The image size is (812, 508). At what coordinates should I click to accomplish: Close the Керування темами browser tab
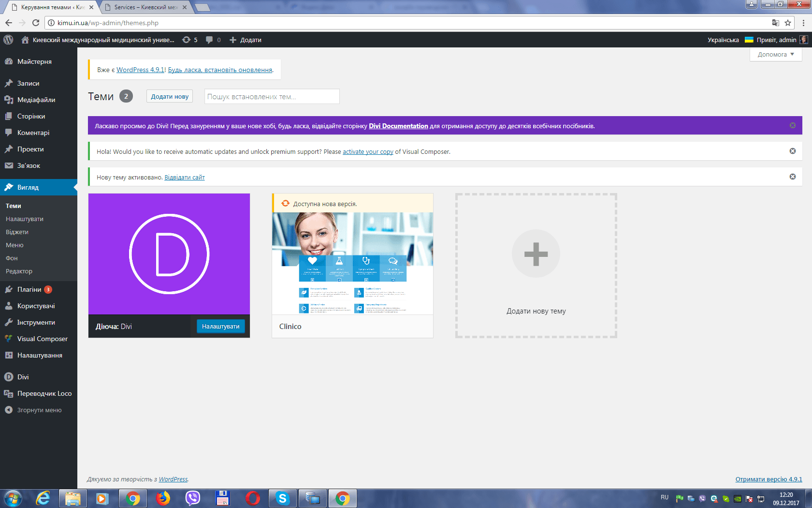coord(91,7)
